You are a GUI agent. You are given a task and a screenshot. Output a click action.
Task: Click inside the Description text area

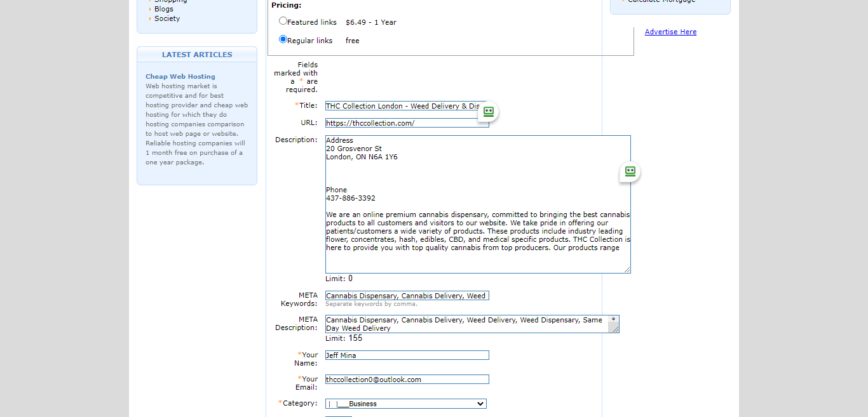pos(478,204)
